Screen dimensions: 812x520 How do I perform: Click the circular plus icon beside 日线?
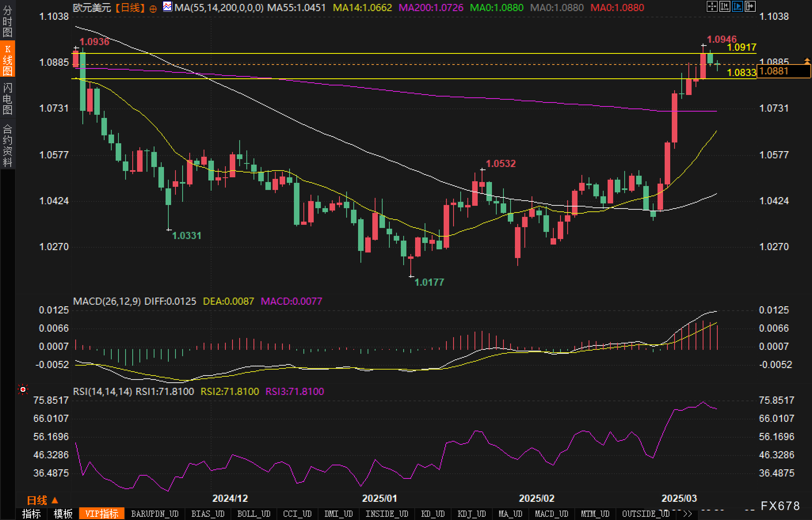(x=153, y=9)
